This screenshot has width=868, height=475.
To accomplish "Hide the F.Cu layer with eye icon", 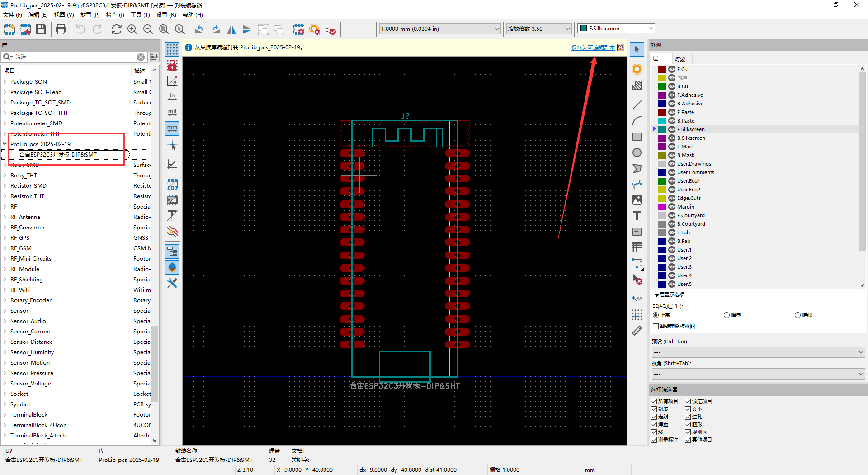I will [x=672, y=69].
